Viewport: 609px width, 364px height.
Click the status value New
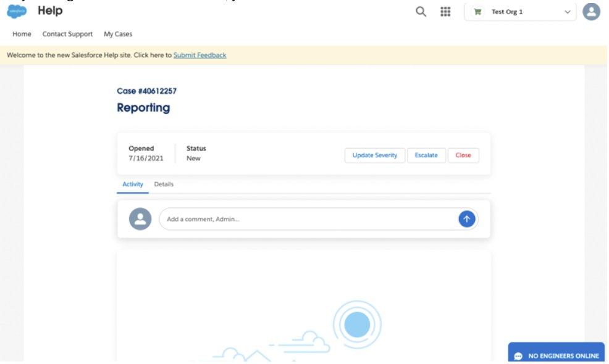193,159
